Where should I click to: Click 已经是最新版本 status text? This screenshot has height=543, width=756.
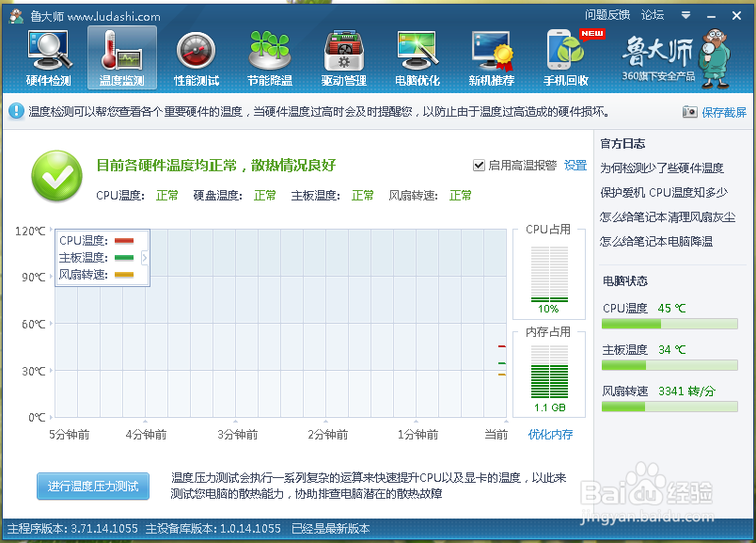[x=330, y=529]
